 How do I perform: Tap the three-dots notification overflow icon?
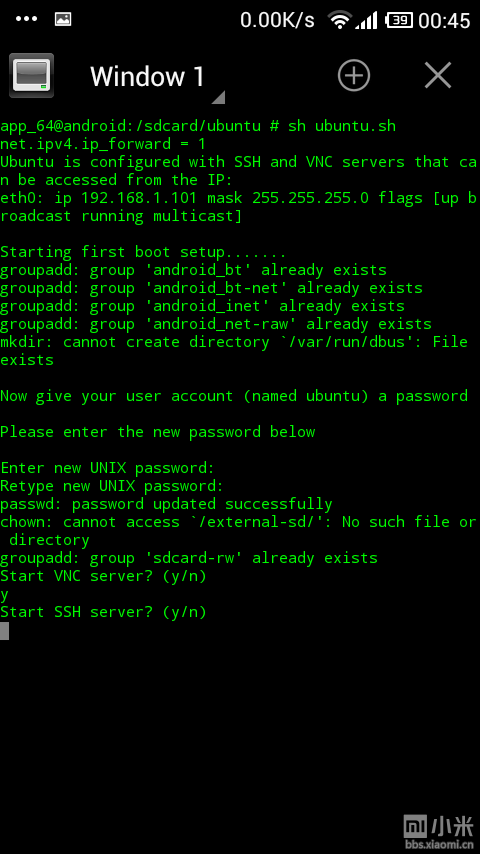tap(26, 19)
